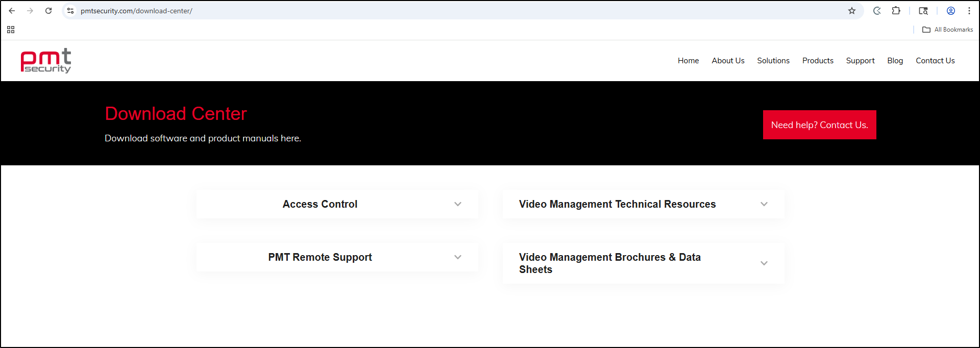Click the browser forward arrow
Screen dimensions: 980x348
pos(30,11)
